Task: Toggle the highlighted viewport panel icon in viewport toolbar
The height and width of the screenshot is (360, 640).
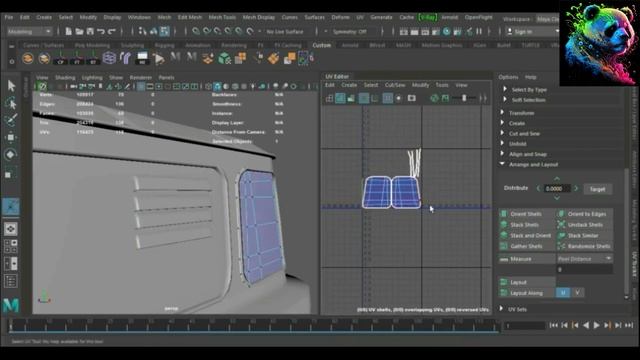Action: (141, 86)
